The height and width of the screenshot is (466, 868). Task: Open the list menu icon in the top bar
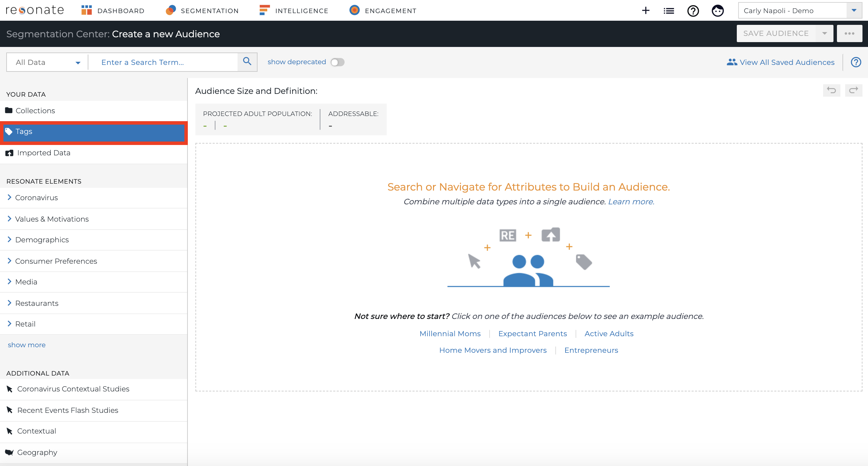[669, 11]
